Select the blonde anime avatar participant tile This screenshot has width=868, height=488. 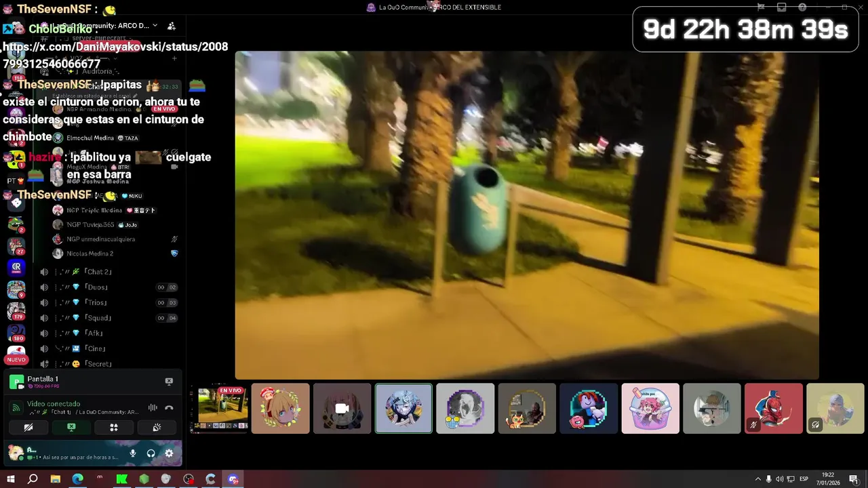(280, 409)
